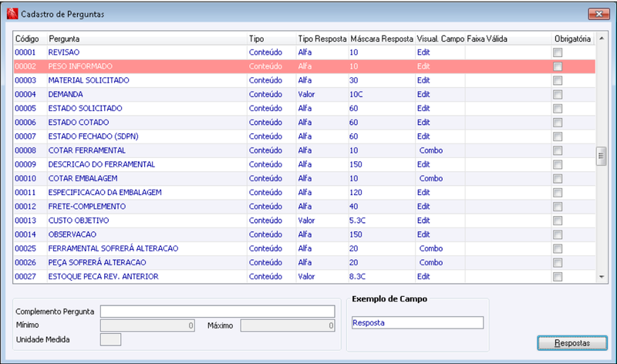Select DESCRICAO DO FERRAMENTAL question
Image resolution: width=617 pixels, height=364 pixels.
pyautogui.click(x=304, y=164)
